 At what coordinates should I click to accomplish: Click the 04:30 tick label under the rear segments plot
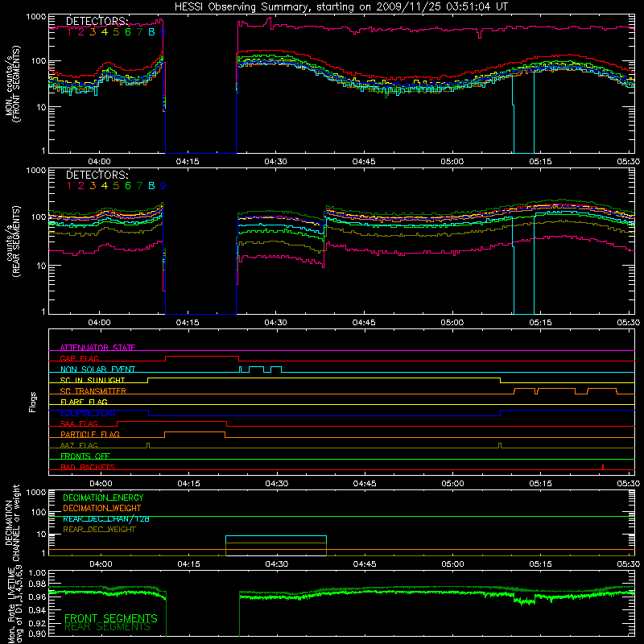[x=275, y=323]
